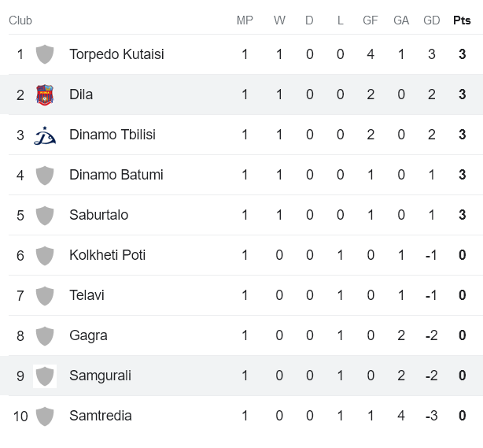Click the Torpedo Kutaisi club crest icon
Image resolution: width=483 pixels, height=448 pixels.
(x=45, y=54)
